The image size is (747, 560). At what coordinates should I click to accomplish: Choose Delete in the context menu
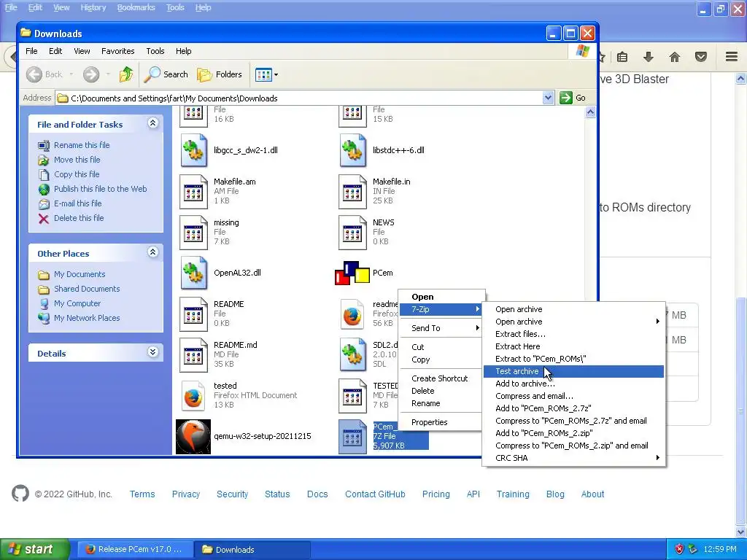(x=441, y=391)
